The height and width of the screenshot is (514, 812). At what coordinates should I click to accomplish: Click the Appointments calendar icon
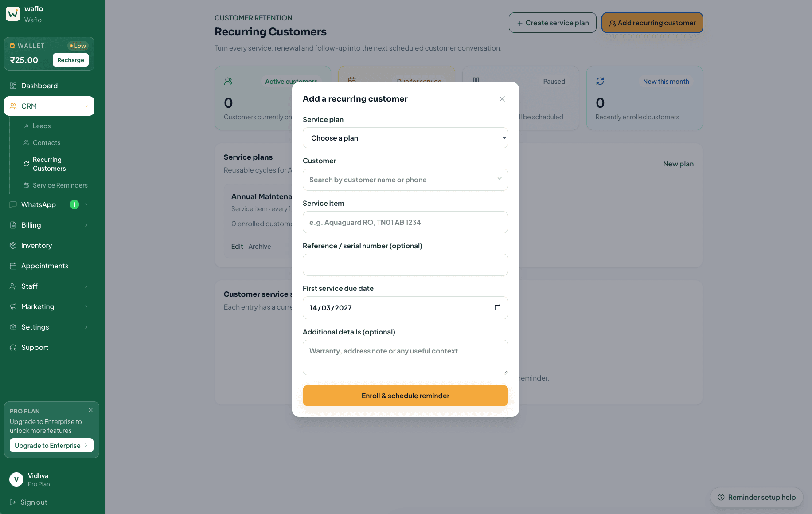coord(13,266)
